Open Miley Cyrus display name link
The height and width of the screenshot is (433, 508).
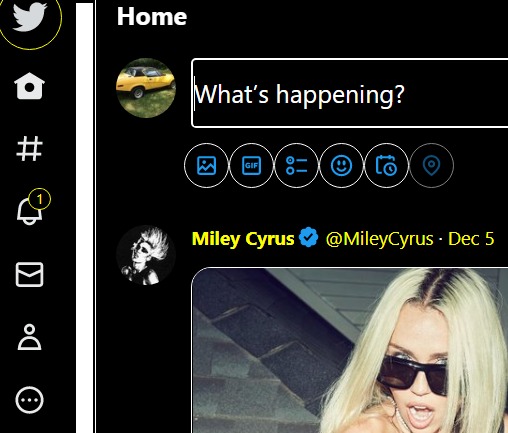tap(243, 239)
